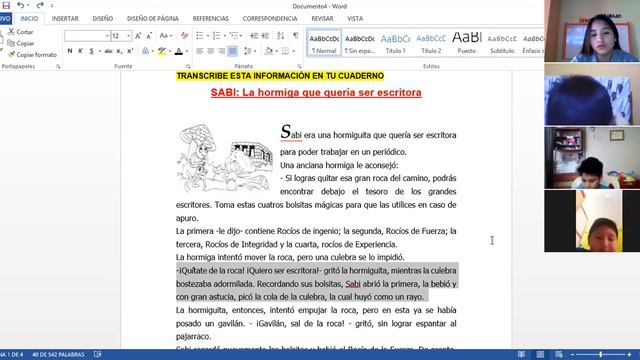Viewport: 640px width, 360px height.
Task: Switch to Print Layout view in status bar
Action: [x=540, y=354]
